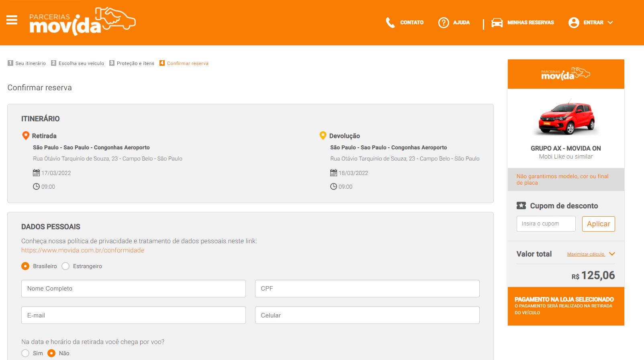Click the phone icon next to Contato
644x360 pixels.
click(390, 22)
